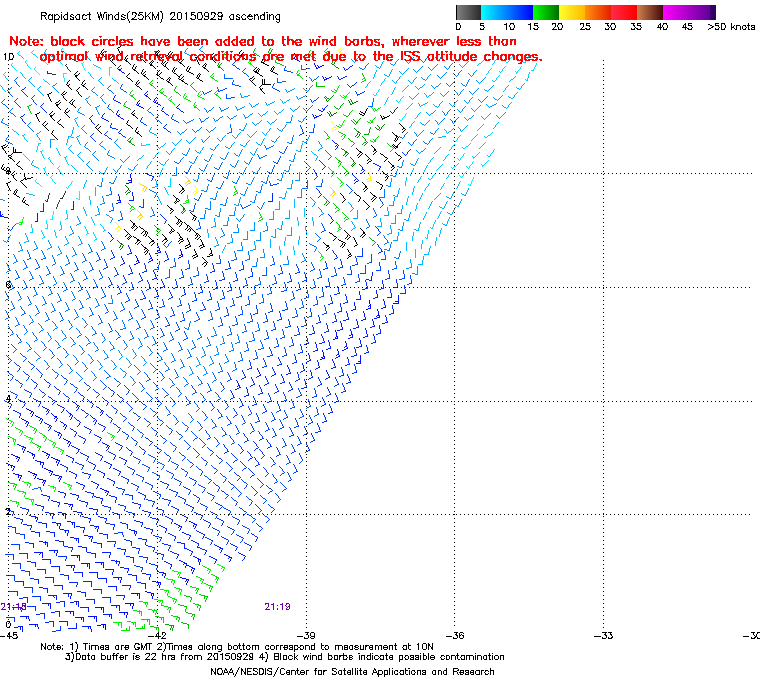Screen dimensions: 760x688
Task: Pick the brown 35-40 knots legend segment
Action: pyautogui.click(x=650, y=12)
